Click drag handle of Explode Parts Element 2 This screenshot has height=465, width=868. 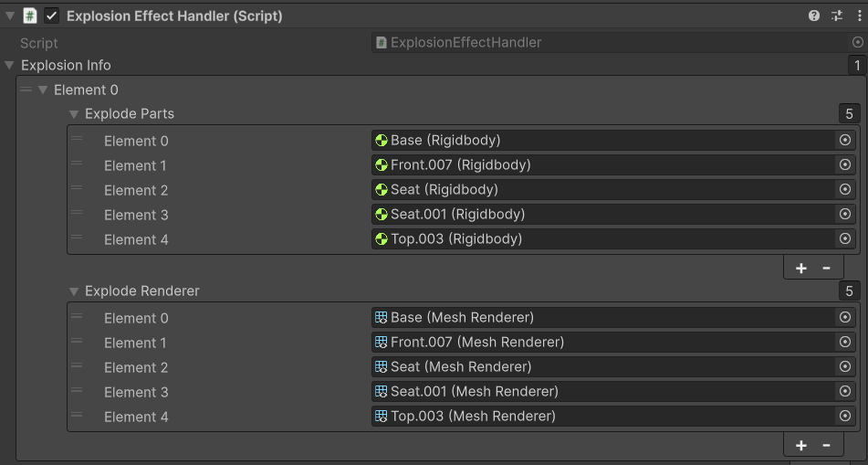tap(78, 190)
